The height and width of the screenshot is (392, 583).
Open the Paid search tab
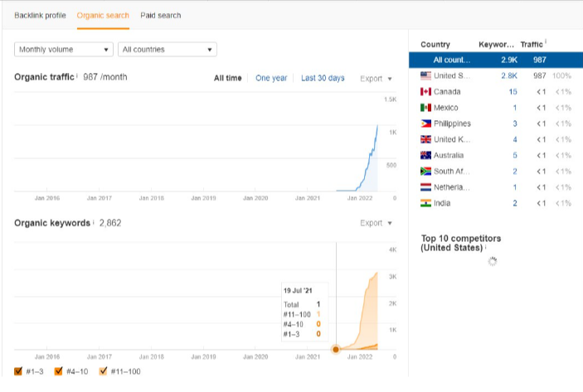[161, 15]
